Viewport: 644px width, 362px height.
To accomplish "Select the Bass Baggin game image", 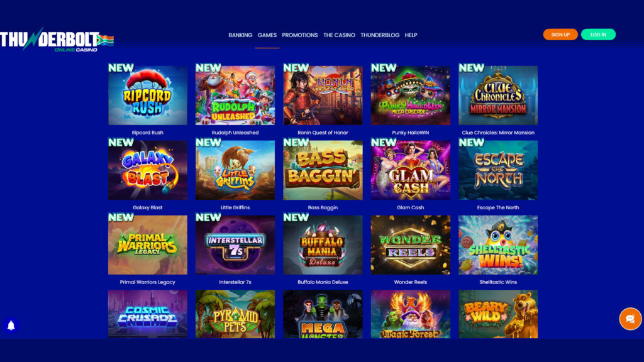I will tap(323, 170).
